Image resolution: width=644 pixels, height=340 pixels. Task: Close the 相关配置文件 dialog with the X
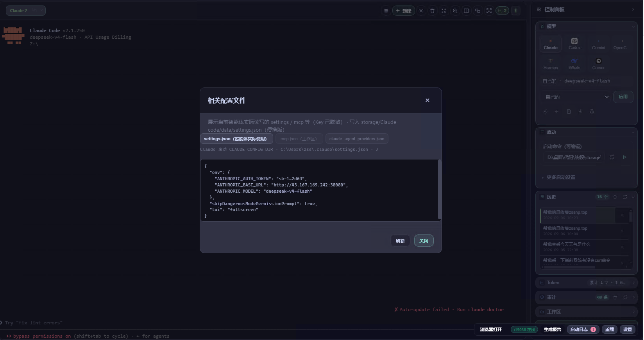[x=428, y=100]
